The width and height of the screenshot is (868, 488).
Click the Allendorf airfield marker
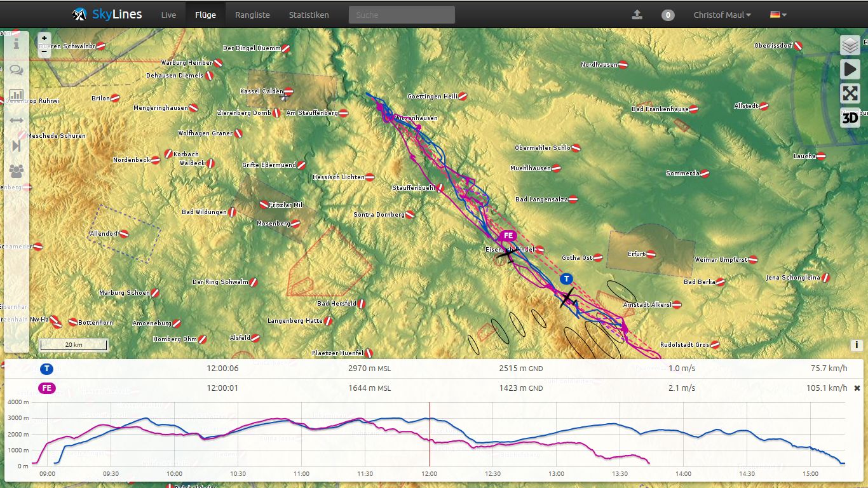[x=124, y=234]
